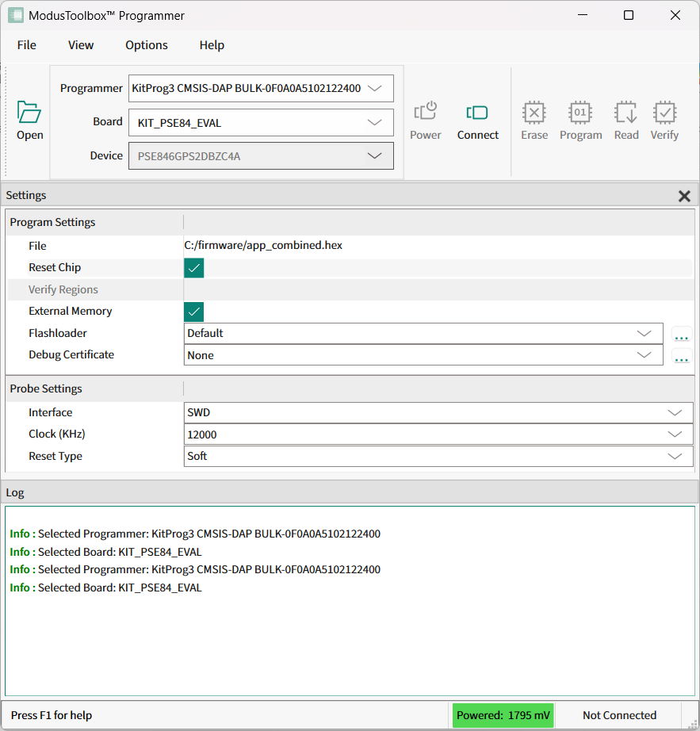
Task: Expand the Interface SWD dropdown
Action: (x=675, y=413)
